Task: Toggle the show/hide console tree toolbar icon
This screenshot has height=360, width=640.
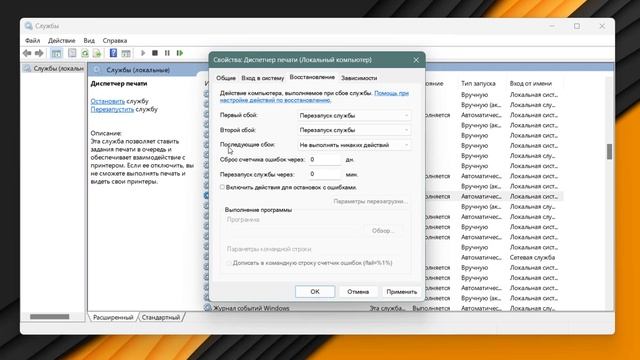Action: pyautogui.click(x=56, y=53)
